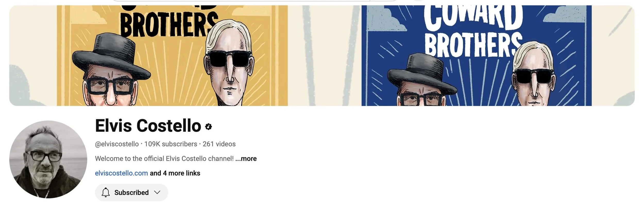Open the elviscostello.com link

[121, 173]
